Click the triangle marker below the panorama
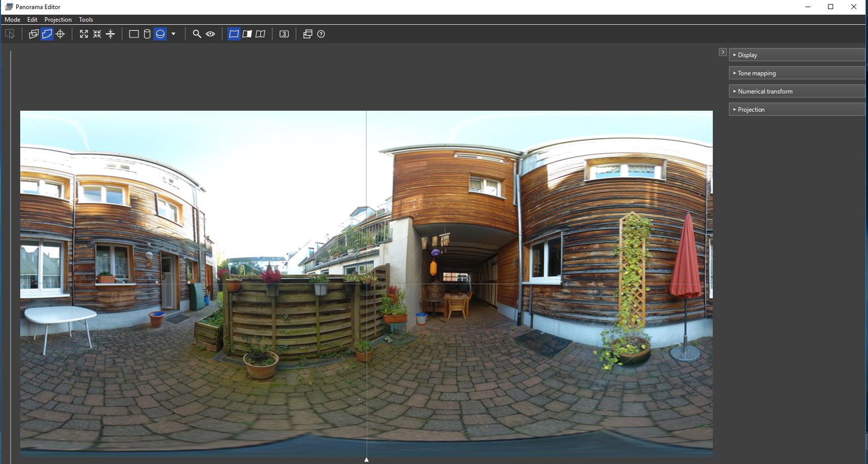The image size is (868, 464). [367, 459]
